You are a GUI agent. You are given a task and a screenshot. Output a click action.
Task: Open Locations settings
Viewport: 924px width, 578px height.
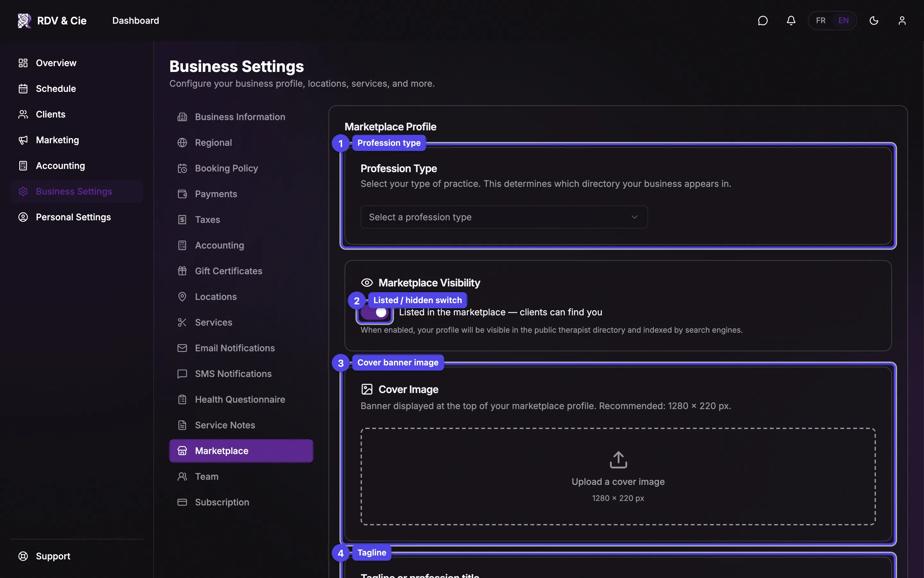point(241,297)
